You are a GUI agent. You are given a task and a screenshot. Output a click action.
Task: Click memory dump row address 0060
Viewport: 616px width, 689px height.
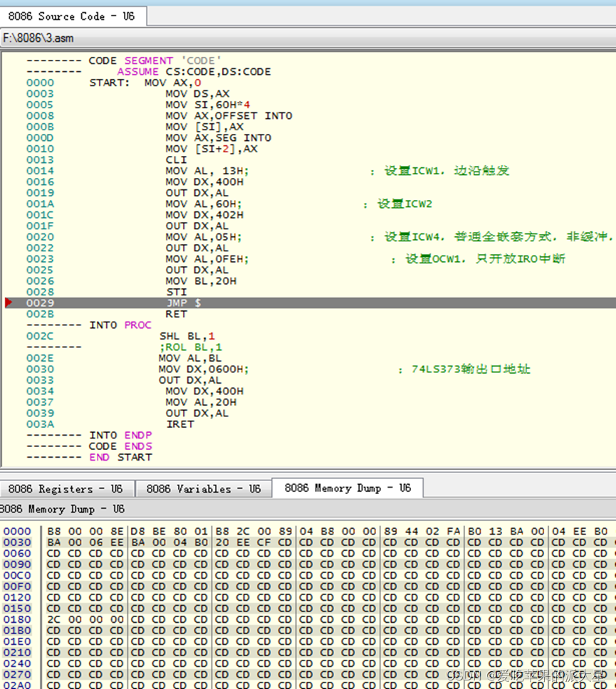point(17,553)
